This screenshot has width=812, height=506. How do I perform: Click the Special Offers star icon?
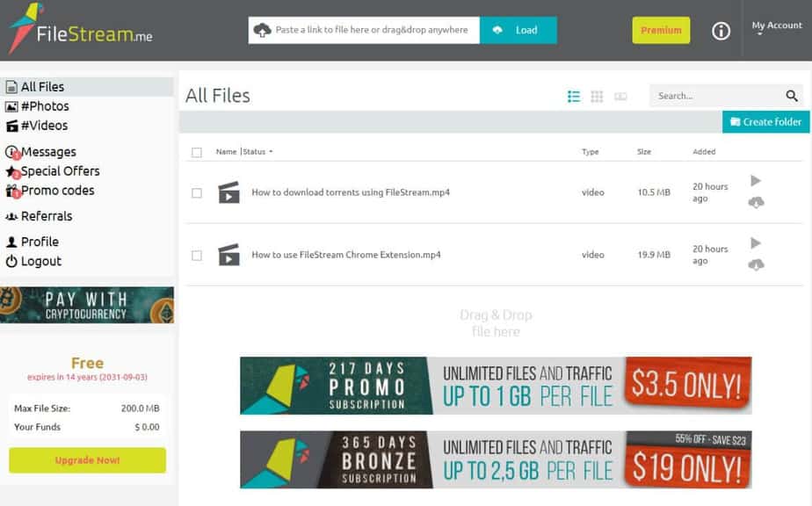coord(12,171)
